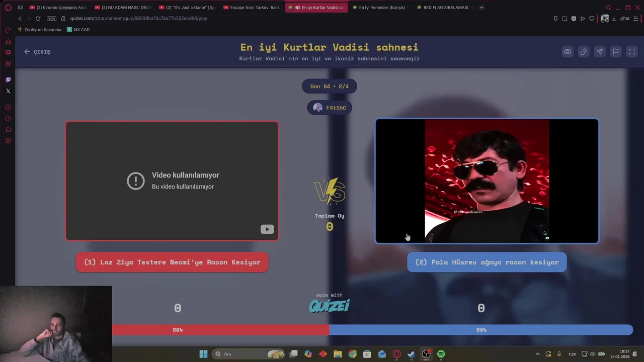The image size is (644, 362).
Task: Click the share paper-plane icon
Action: click(600, 52)
